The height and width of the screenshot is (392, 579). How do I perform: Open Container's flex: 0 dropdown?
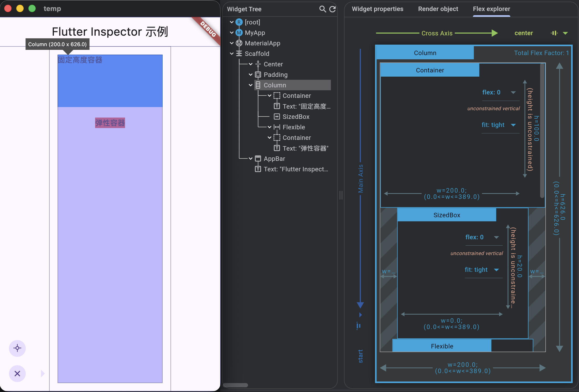coord(500,93)
